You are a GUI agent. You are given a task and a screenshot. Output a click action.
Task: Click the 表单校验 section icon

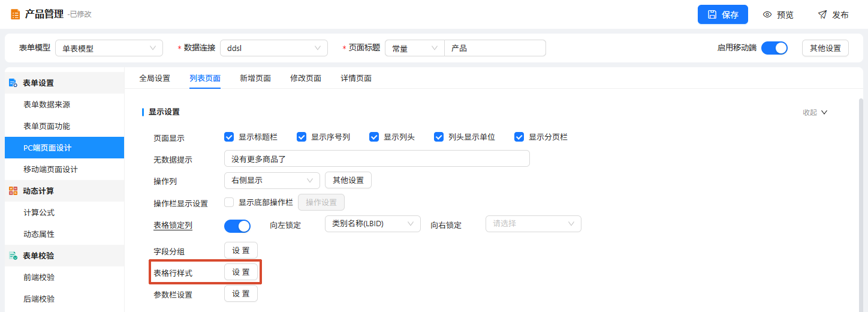click(13, 256)
